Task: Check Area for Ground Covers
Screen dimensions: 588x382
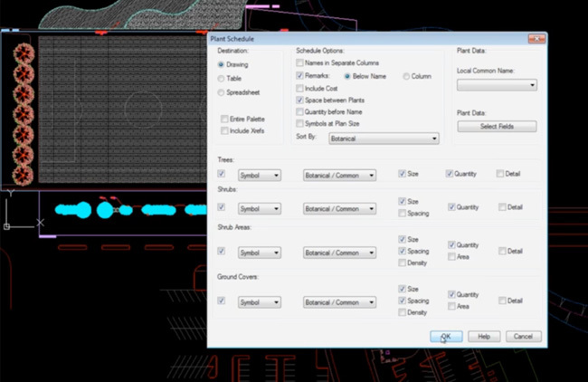Action: point(451,307)
